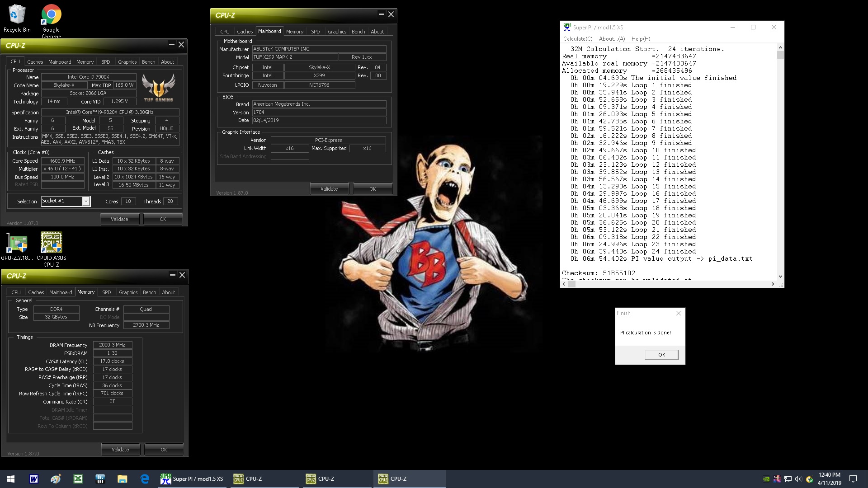Switch to Super PI in the taskbar

pos(192,479)
